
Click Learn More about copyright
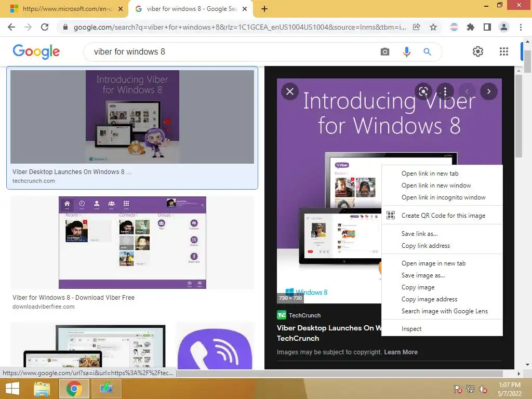tap(401, 352)
